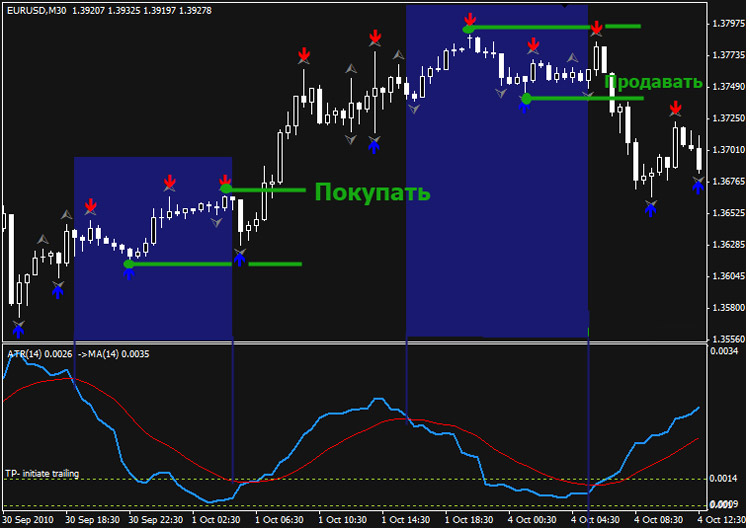This screenshot has height=530, width=750.
Task: Select the blue arrow in the chart's bottom-left corner
Action: [x=18, y=328]
